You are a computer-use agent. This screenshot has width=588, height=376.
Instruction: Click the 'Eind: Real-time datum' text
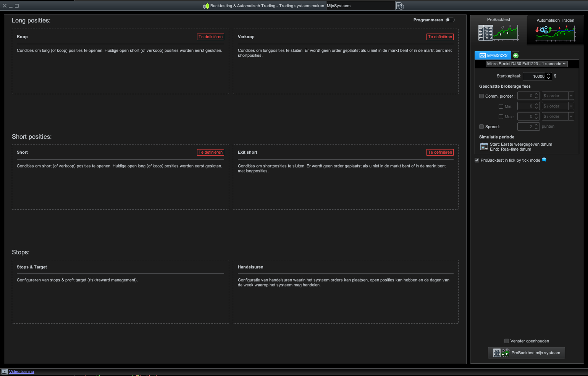(x=510, y=149)
